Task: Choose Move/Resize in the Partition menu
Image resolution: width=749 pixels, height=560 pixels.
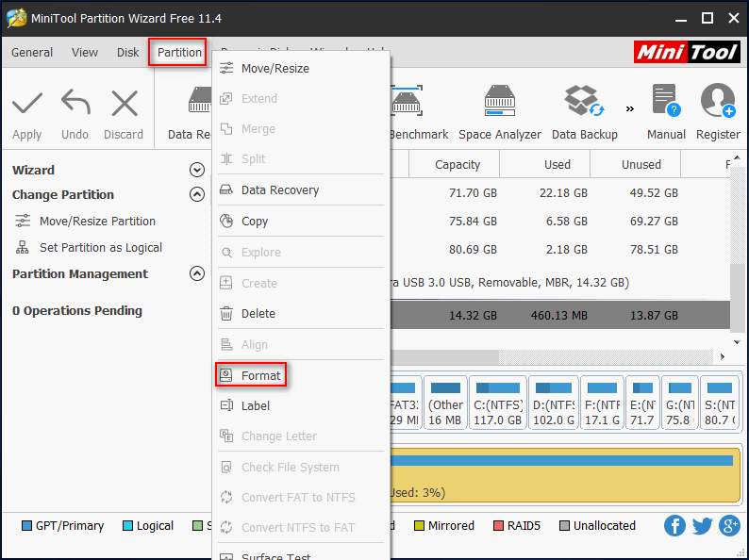Action: [x=301, y=68]
